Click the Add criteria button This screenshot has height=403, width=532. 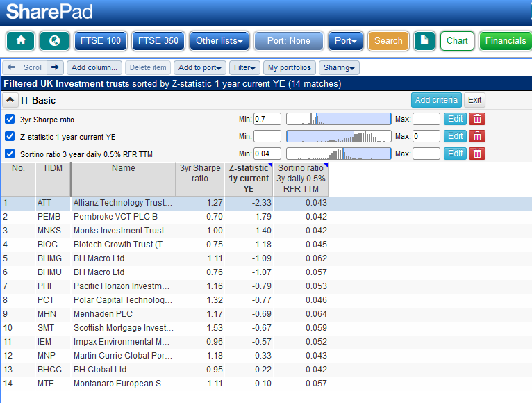(x=436, y=100)
